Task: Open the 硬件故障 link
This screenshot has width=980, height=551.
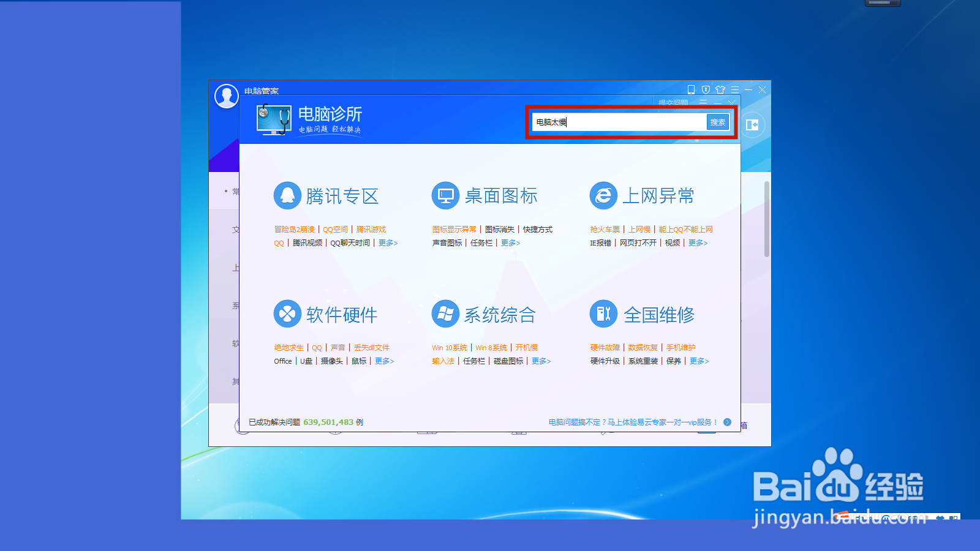Action: pos(605,348)
